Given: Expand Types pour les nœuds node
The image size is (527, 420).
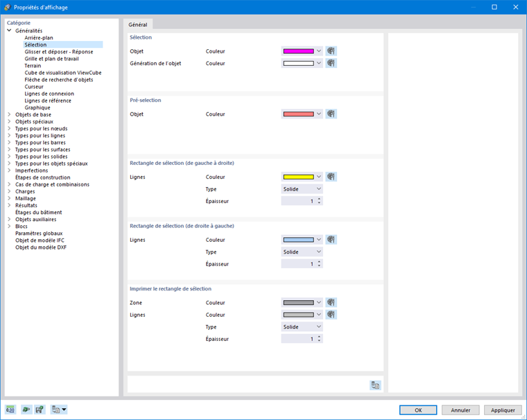Looking at the screenshot, I should click(9, 128).
